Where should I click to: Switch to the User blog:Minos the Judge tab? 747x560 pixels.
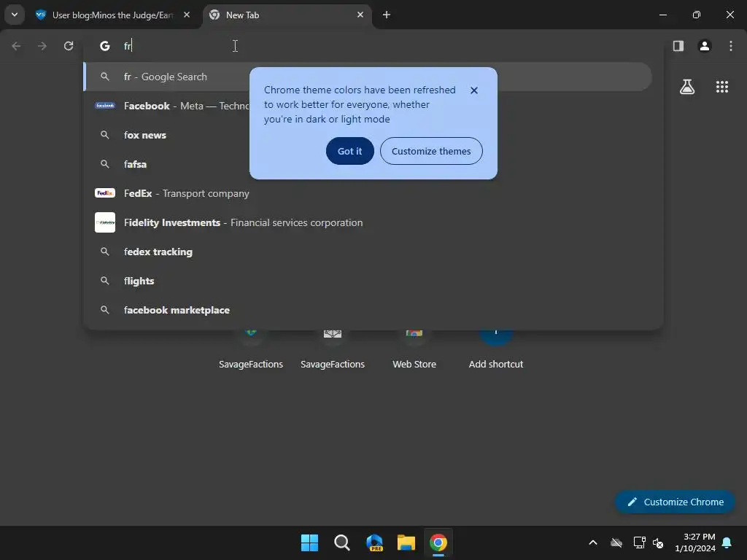pyautogui.click(x=113, y=15)
